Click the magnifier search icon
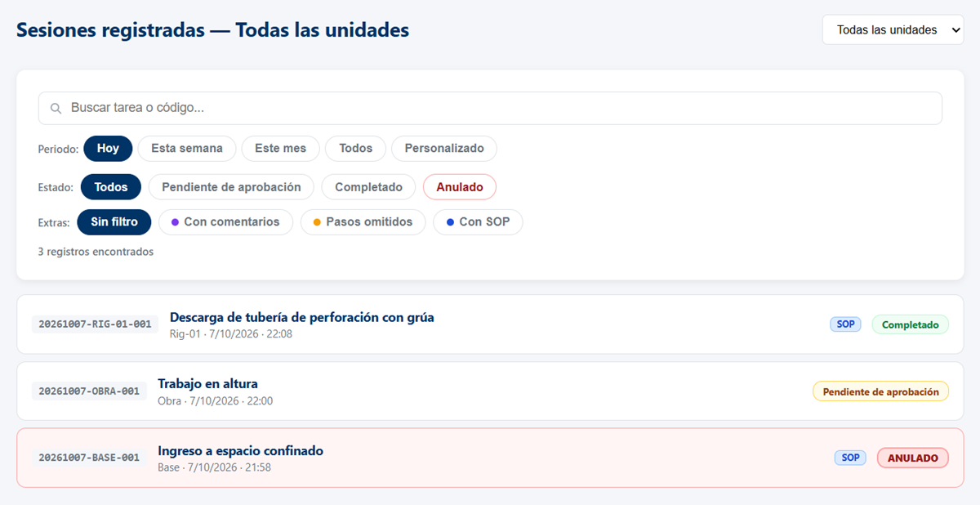980x505 pixels. [56, 108]
